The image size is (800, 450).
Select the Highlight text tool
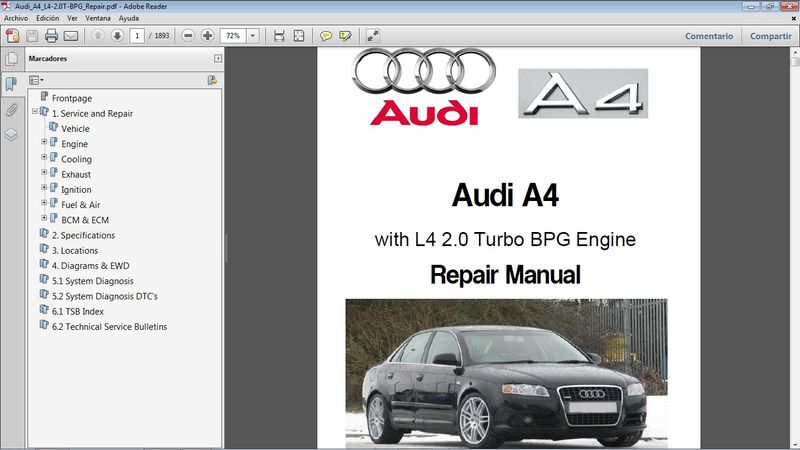(x=345, y=36)
